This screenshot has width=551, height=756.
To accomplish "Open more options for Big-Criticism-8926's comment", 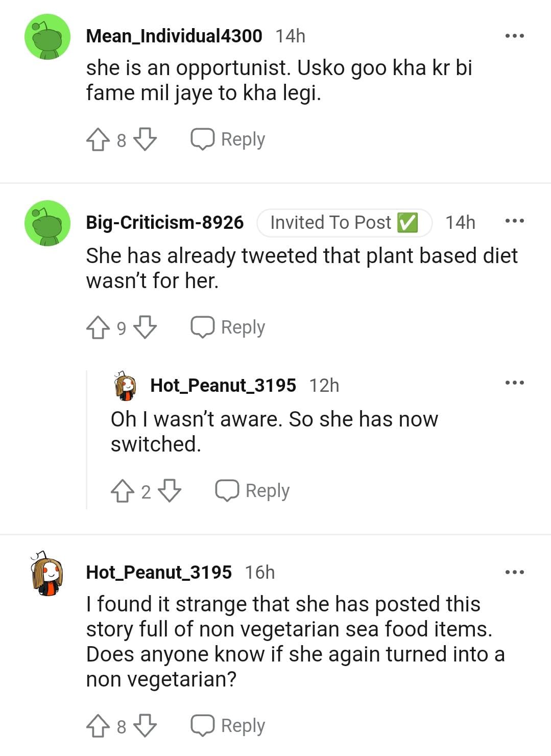I will (514, 221).
